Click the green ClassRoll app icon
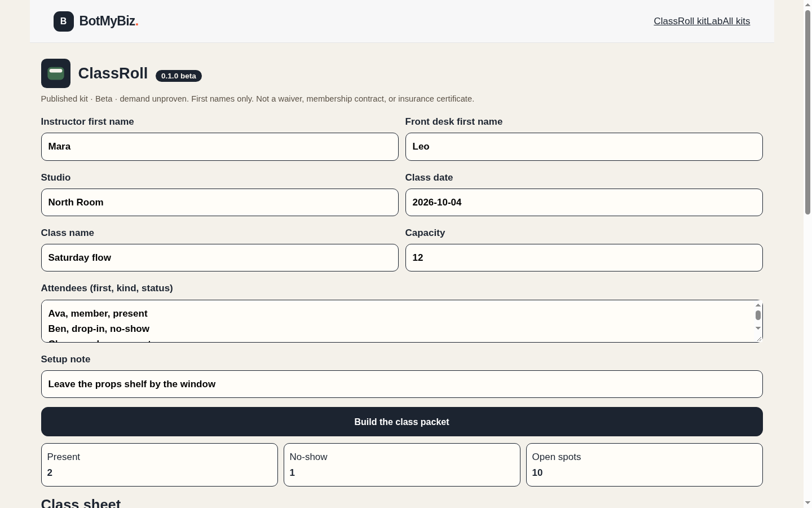This screenshot has width=812, height=508. [x=56, y=73]
